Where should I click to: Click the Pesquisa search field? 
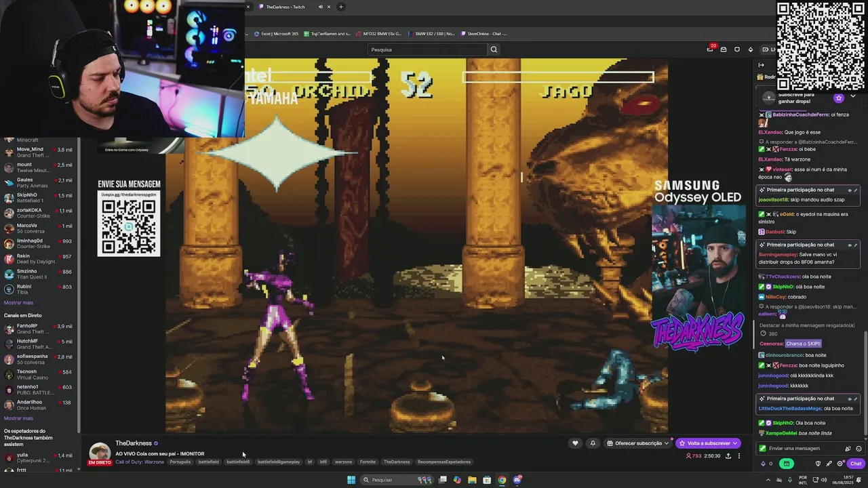427,49
